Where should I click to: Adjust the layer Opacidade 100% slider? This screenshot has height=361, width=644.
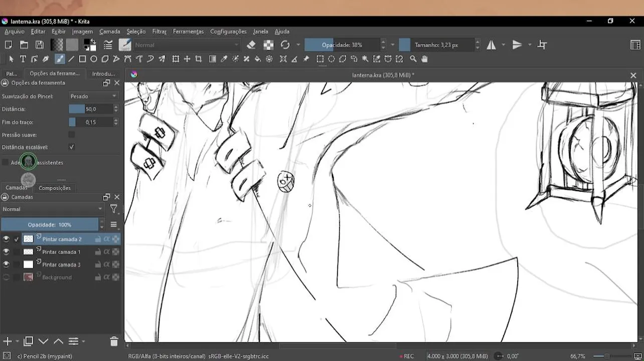click(x=50, y=225)
